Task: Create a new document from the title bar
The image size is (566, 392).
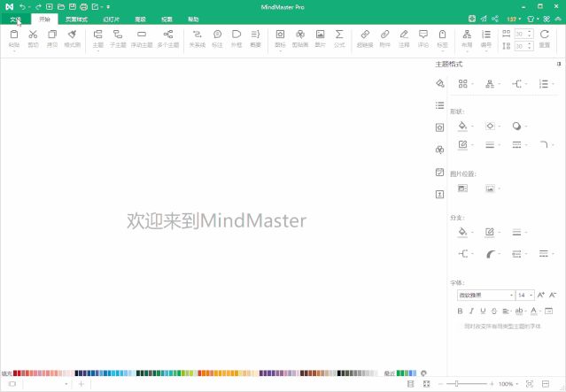Action: click(x=50, y=7)
